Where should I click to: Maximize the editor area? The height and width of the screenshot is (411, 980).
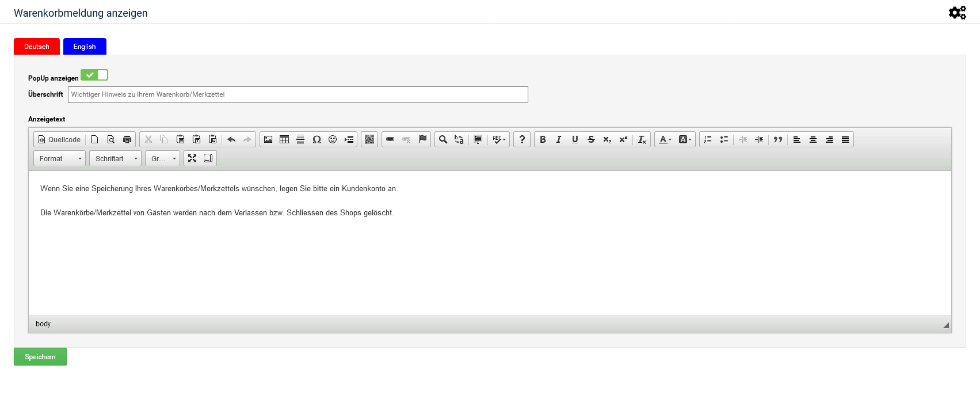(192, 158)
